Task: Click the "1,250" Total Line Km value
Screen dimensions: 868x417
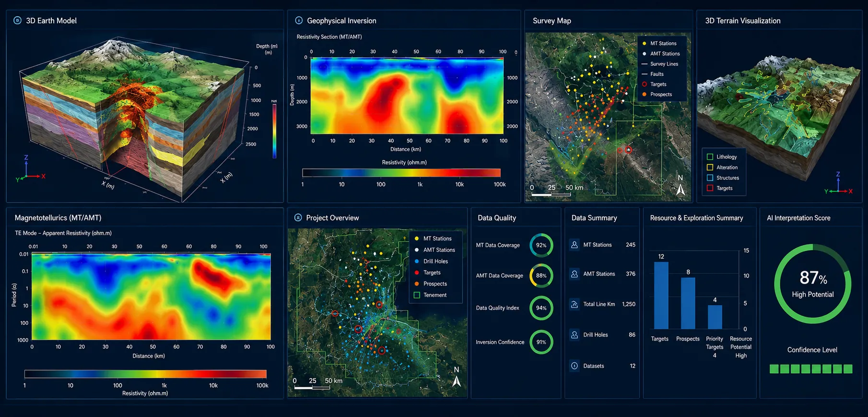Action: click(x=629, y=304)
